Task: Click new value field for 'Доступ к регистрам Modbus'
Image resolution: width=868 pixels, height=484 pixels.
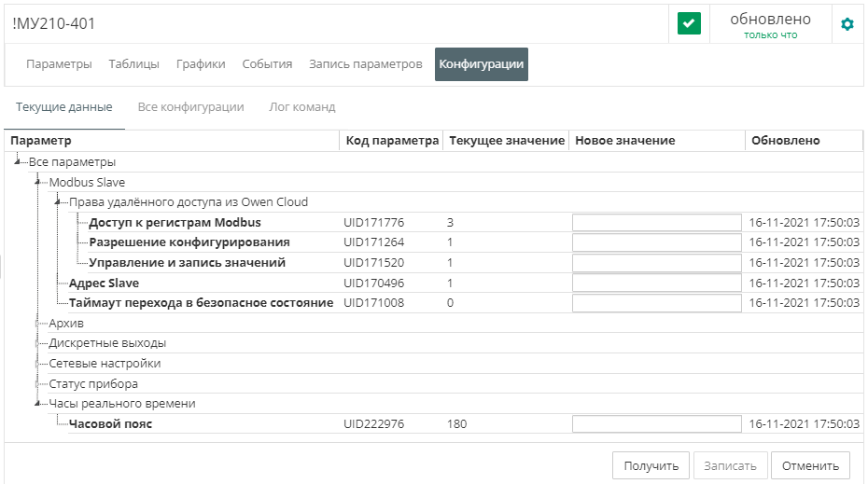Action: (657, 223)
